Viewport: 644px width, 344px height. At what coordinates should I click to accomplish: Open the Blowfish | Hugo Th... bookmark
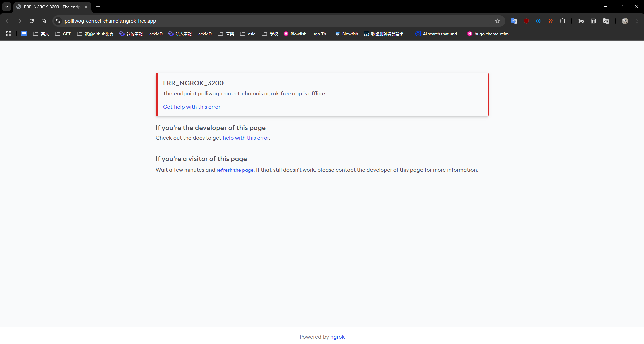click(306, 34)
